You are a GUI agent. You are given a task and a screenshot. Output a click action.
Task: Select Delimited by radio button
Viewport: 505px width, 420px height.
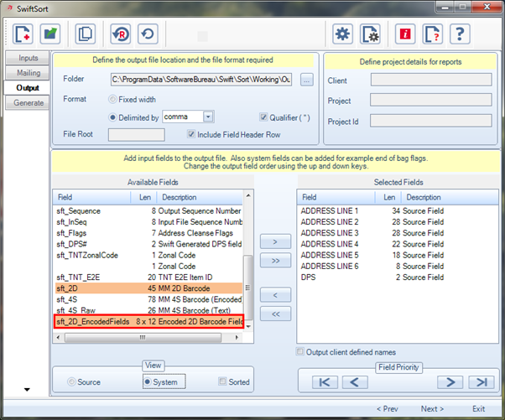click(112, 117)
